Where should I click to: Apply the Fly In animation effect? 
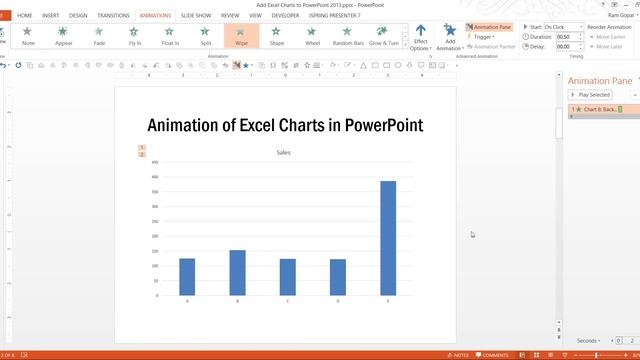[x=135, y=36]
